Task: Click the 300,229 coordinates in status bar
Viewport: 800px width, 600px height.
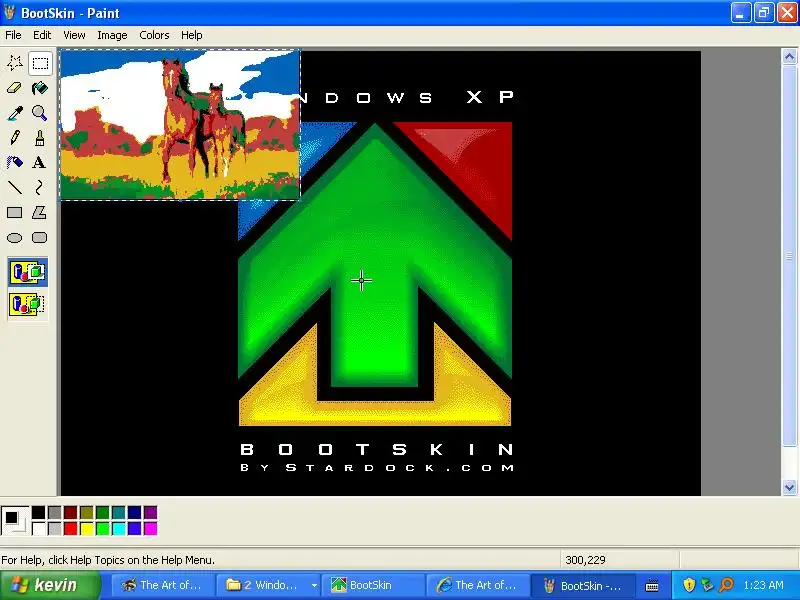Action: (585, 560)
